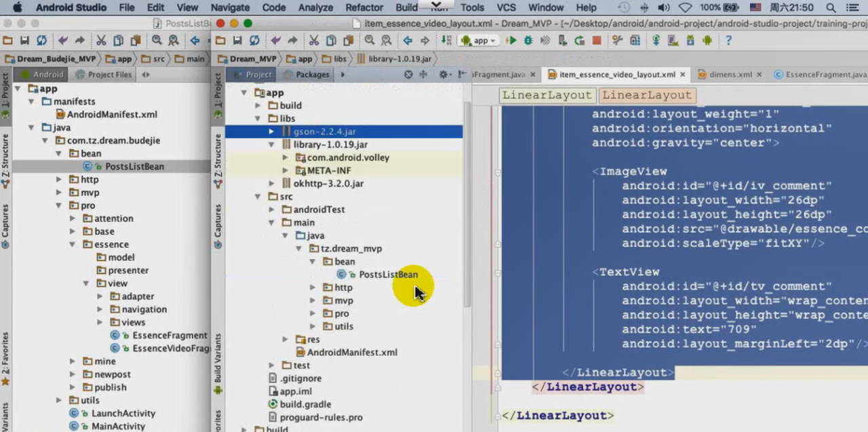Click the Project panel vertical scrollbar

(x=467, y=203)
